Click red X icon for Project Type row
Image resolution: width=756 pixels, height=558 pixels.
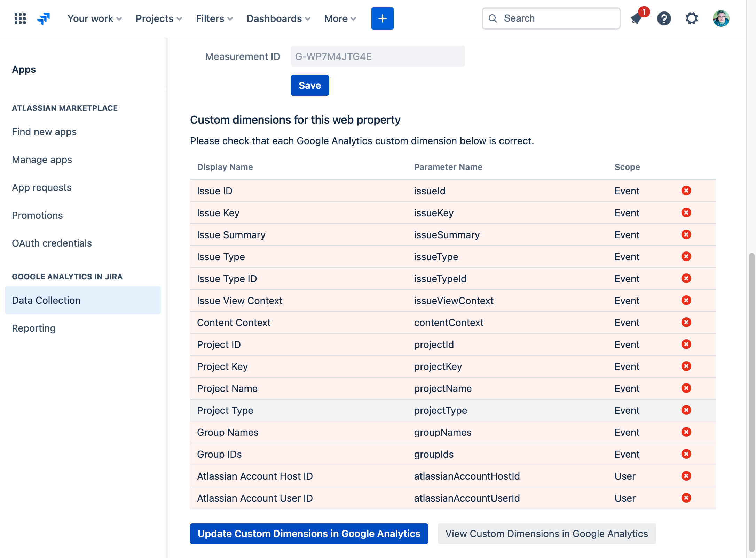coord(686,410)
